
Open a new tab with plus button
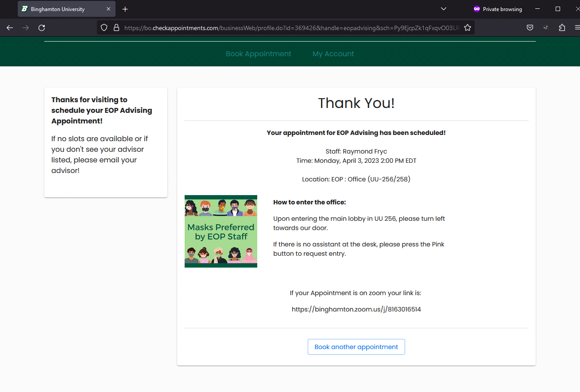(x=125, y=9)
